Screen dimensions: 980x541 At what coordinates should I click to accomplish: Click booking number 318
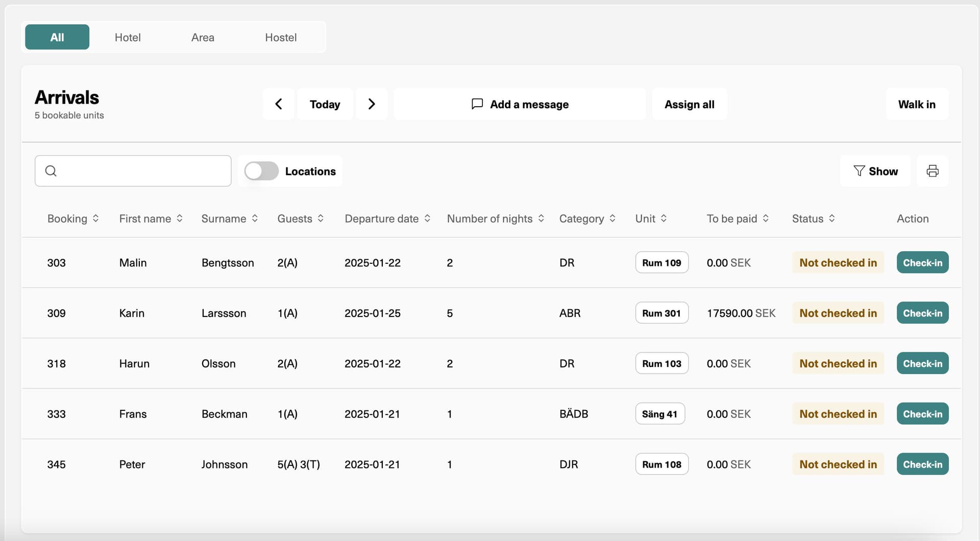(56, 364)
